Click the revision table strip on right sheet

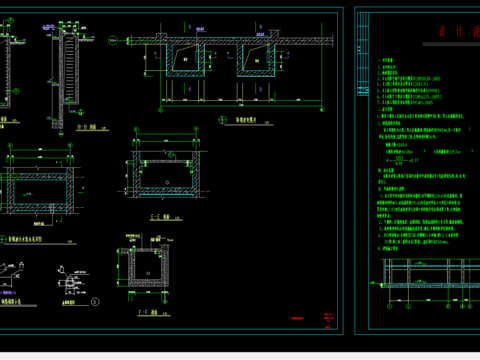pyautogui.click(x=363, y=54)
